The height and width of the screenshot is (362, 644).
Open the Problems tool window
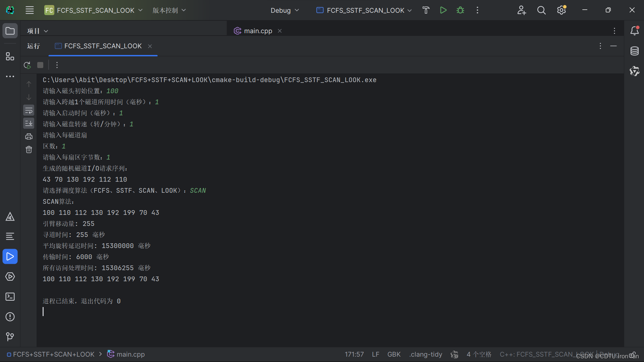coord(10,317)
